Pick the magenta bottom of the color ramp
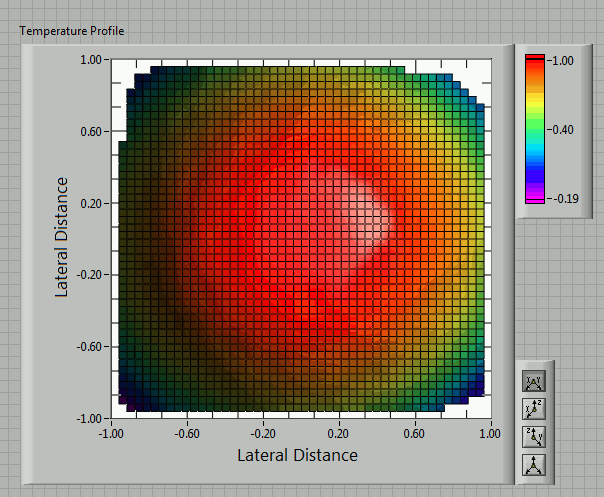 point(535,195)
